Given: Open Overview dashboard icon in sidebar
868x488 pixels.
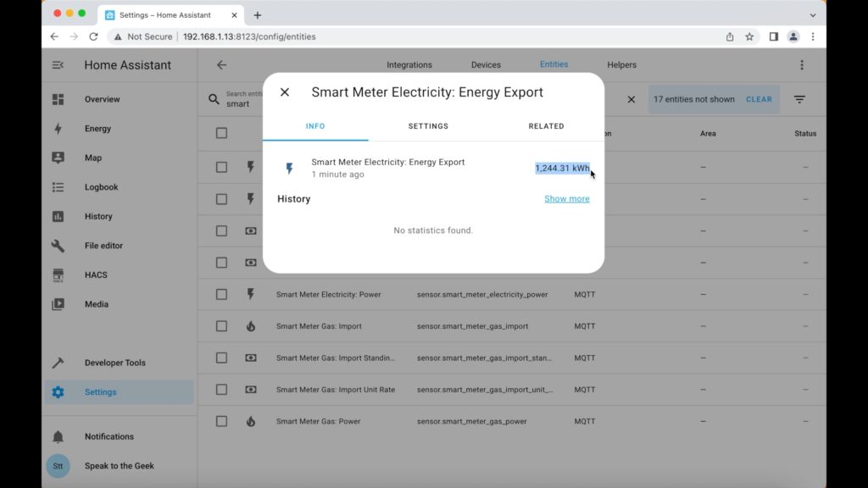Looking at the screenshot, I should [x=58, y=100].
